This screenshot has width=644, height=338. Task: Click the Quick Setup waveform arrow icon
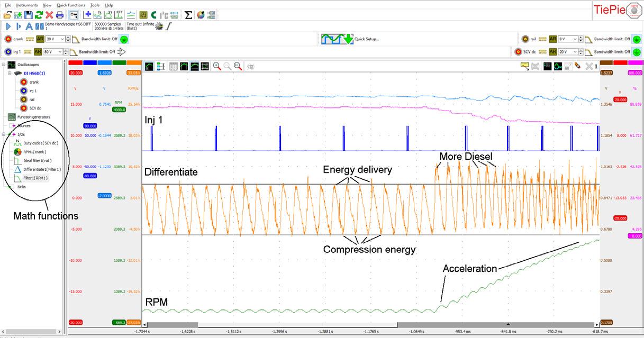pos(338,39)
